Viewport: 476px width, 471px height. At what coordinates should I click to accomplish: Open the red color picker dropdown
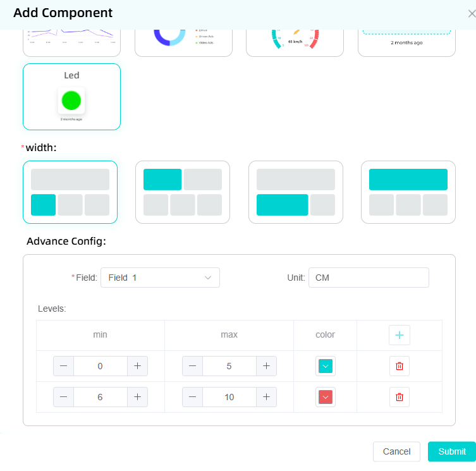tap(326, 397)
